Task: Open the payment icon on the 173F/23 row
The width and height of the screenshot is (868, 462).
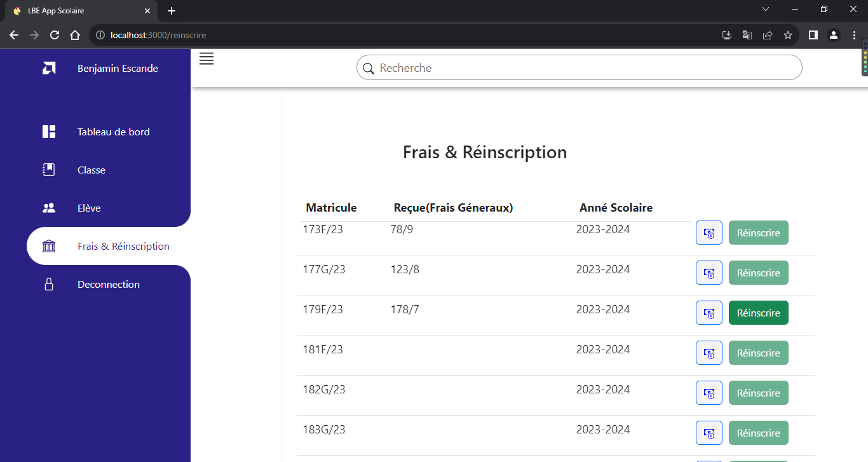Action: (x=709, y=233)
